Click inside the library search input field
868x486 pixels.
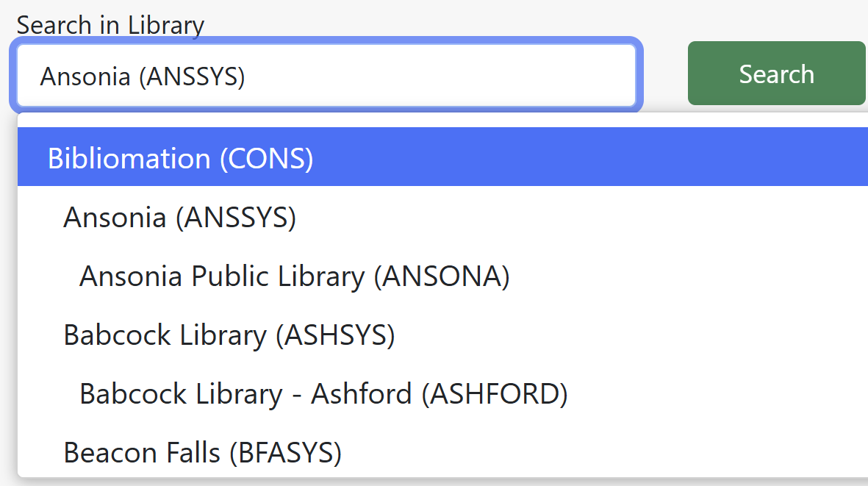327,75
